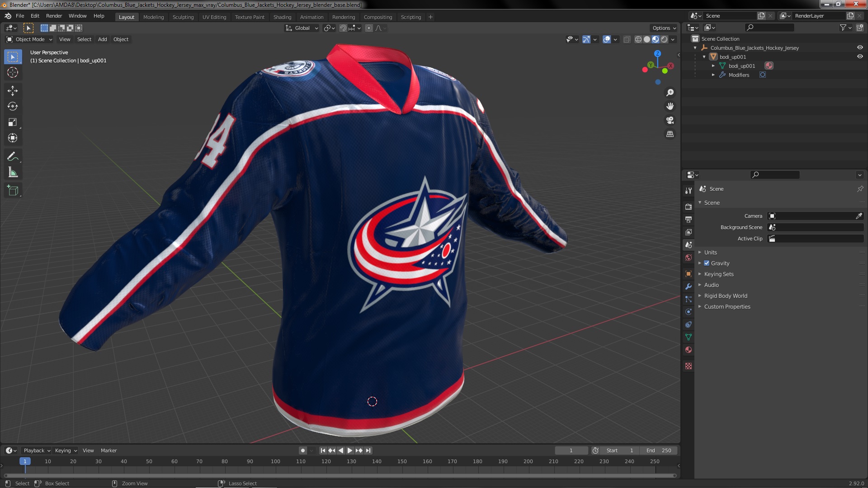Open Object Constraint properties tab
868x488 pixels.
(x=689, y=324)
